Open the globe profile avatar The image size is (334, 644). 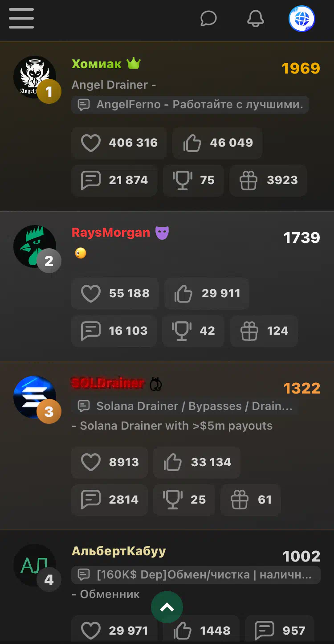[302, 19]
